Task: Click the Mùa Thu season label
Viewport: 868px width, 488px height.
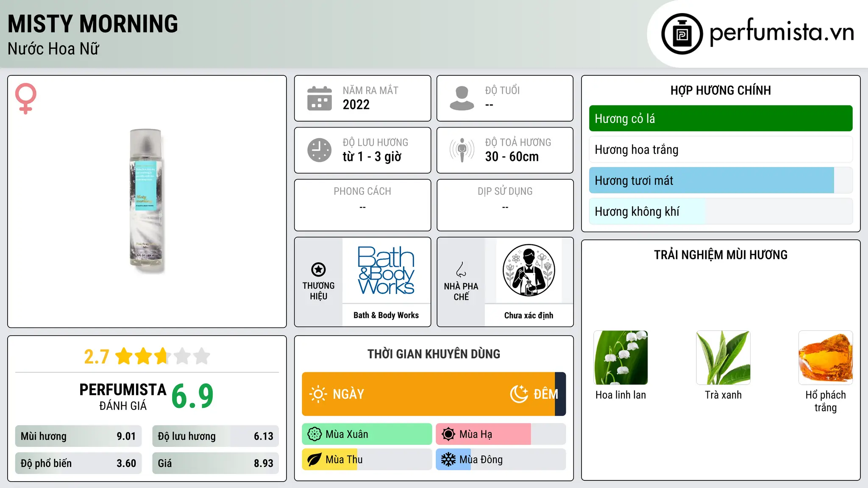Action: coord(344,460)
